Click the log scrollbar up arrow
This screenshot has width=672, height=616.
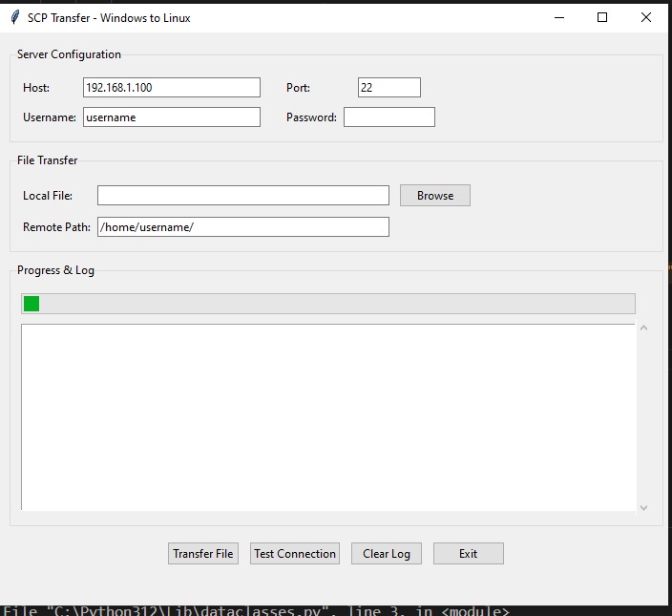click(x=643, y=329)
